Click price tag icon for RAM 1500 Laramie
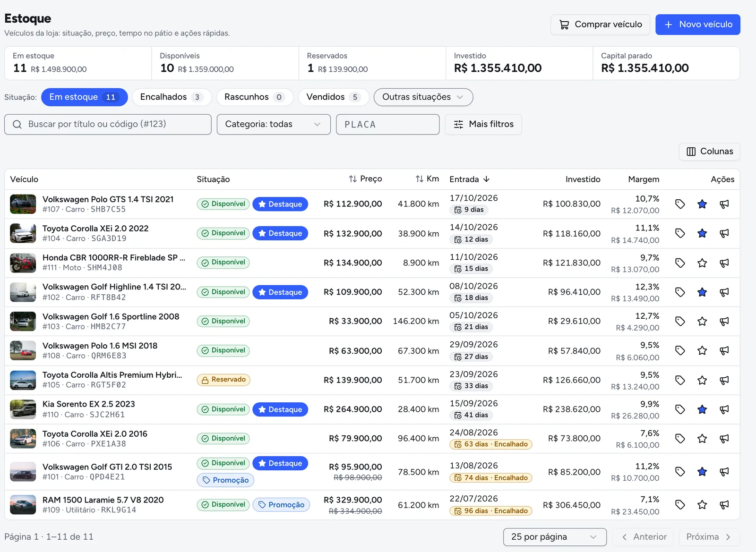 click(x=680, y=505)
